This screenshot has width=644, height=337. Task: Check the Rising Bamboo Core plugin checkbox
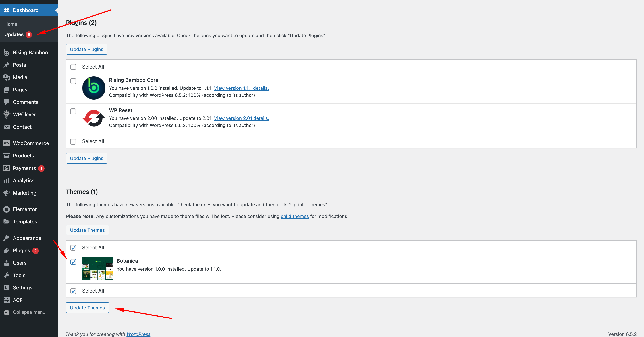pyautogui.click(x=73, y=81)
